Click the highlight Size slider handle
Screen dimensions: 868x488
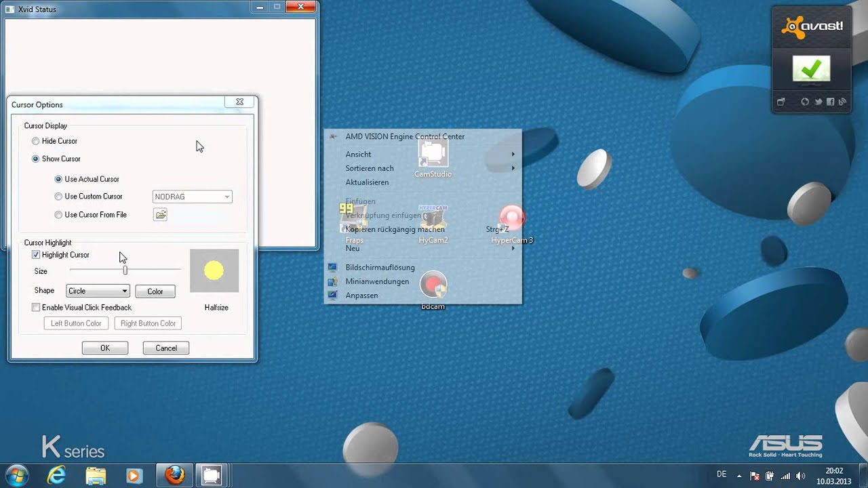coord(125,270)
